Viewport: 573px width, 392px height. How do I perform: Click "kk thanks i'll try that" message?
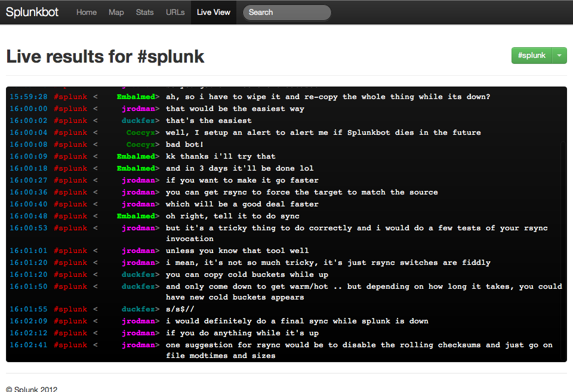coord(221,156)
